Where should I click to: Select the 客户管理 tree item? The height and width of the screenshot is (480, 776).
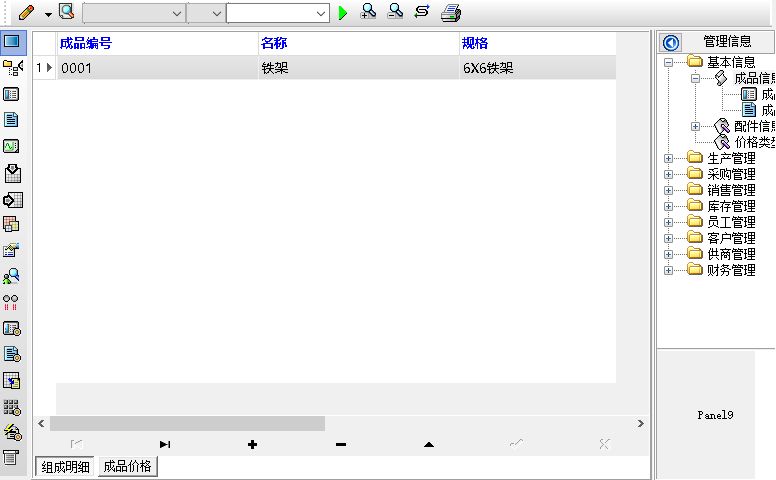[x=731, y=238]
